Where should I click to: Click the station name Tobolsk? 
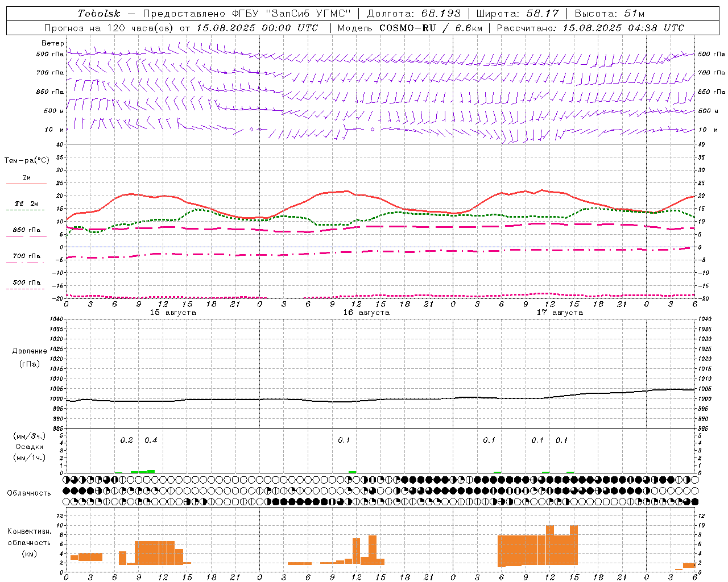coord(100,14)
